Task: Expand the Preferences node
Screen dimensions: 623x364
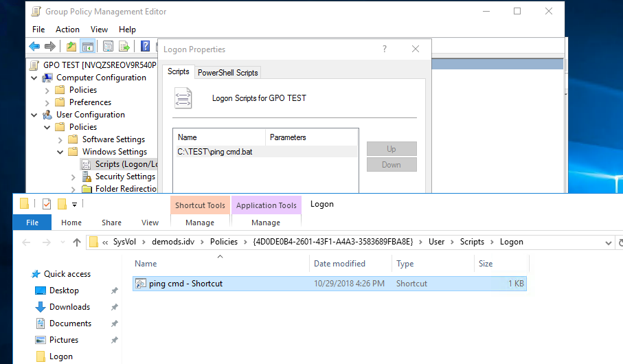Action: point(47,102)
